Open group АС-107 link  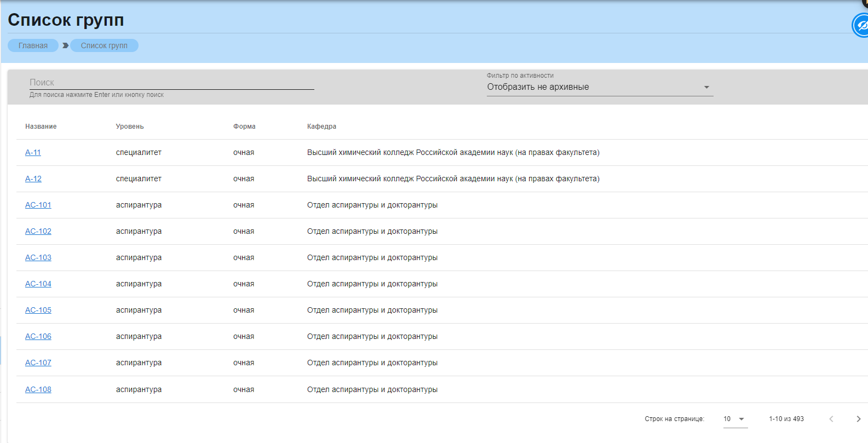pyautogui.click(x=38, y=363)
